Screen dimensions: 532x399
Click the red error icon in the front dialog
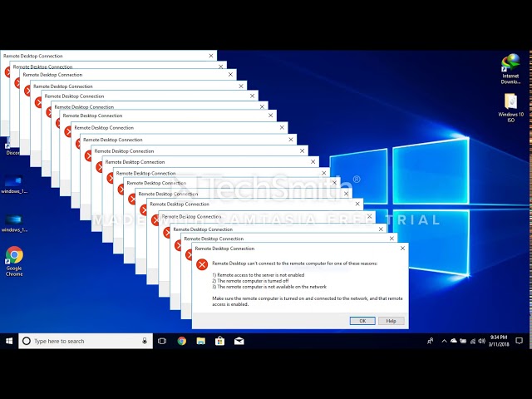pyautogui.click(x=202, y=264)
